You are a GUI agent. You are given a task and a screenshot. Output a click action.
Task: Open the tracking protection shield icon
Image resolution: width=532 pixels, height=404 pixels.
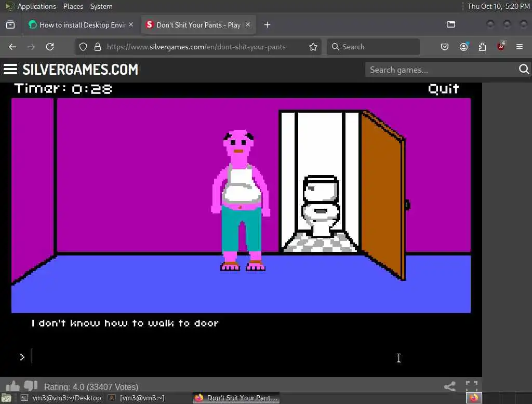click(83, 47)
